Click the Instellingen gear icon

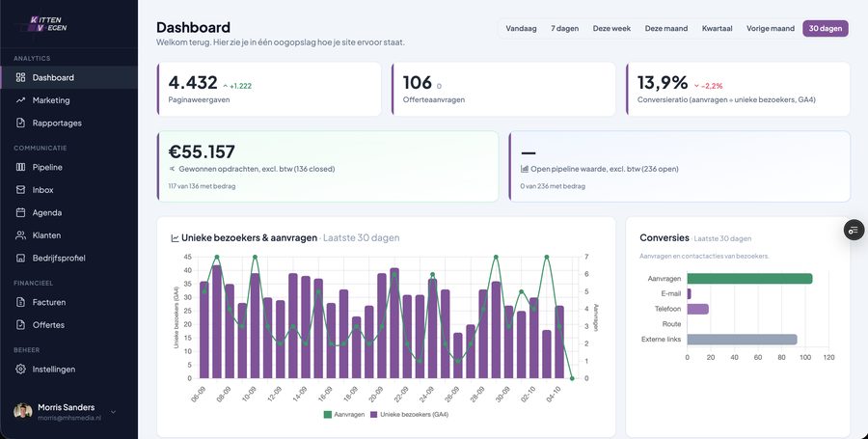[20, 370]
